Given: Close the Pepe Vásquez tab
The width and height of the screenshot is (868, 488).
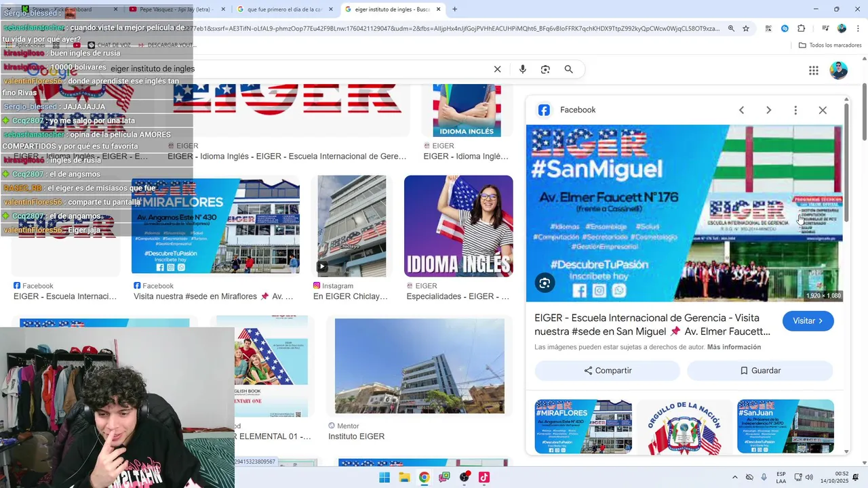Looking at the screenshot, I should pyautogui.click(x=223, y=9).
